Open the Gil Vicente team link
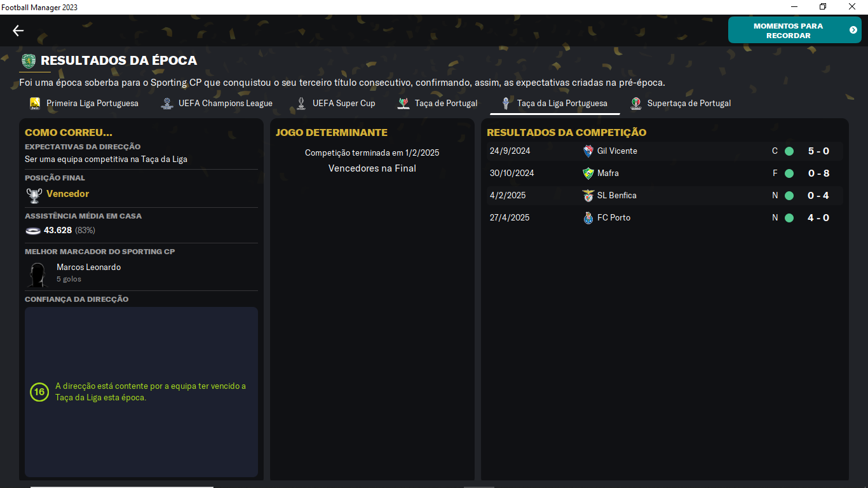 (x=617, y=151)
